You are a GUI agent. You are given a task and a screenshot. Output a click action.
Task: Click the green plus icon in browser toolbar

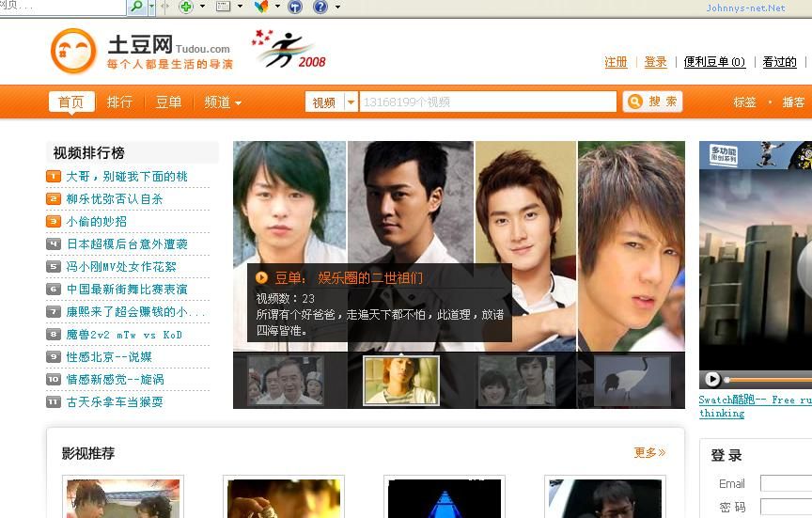(x=186, y=7)
